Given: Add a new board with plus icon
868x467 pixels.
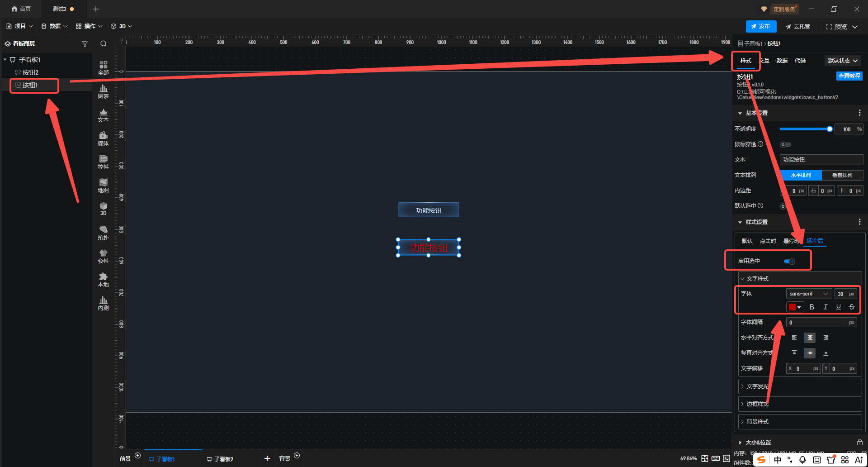Looking at the screenshot, I should click(267, 458).
